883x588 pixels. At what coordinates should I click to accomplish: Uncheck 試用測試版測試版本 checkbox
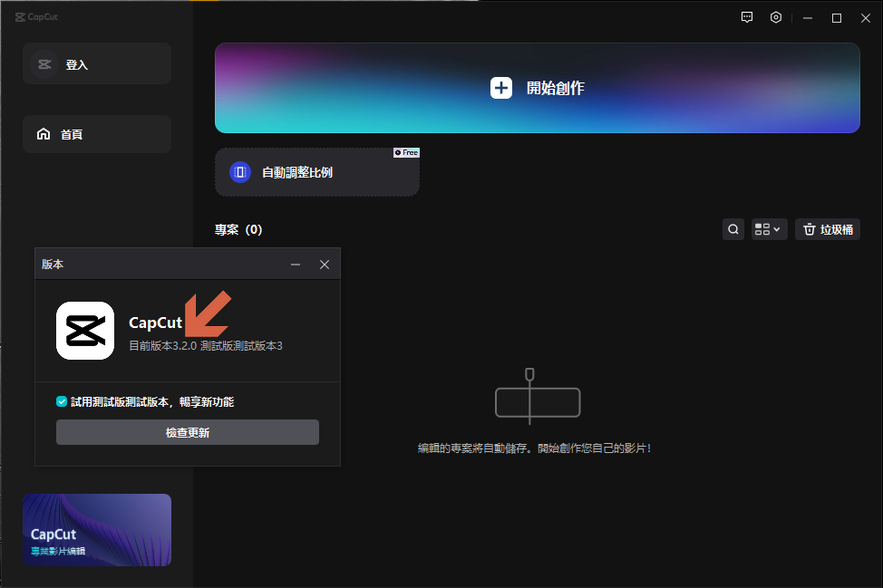click(x=62, y=401)
